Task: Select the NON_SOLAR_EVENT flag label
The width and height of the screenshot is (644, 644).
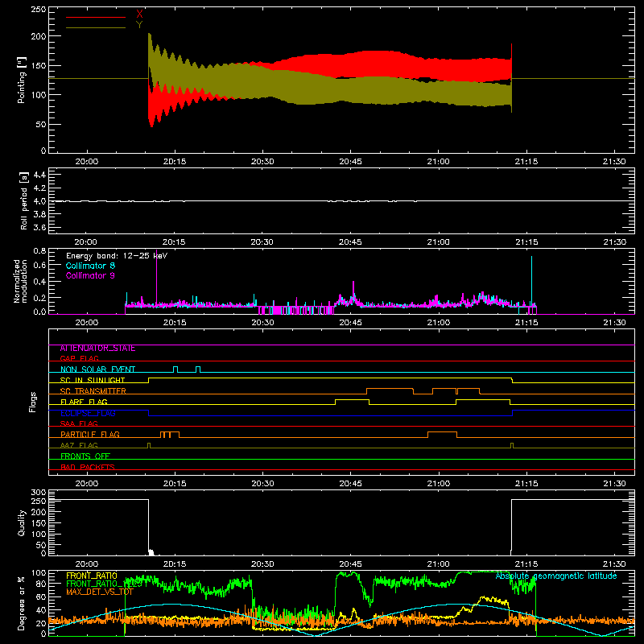Action: click(x=97, y=369)
